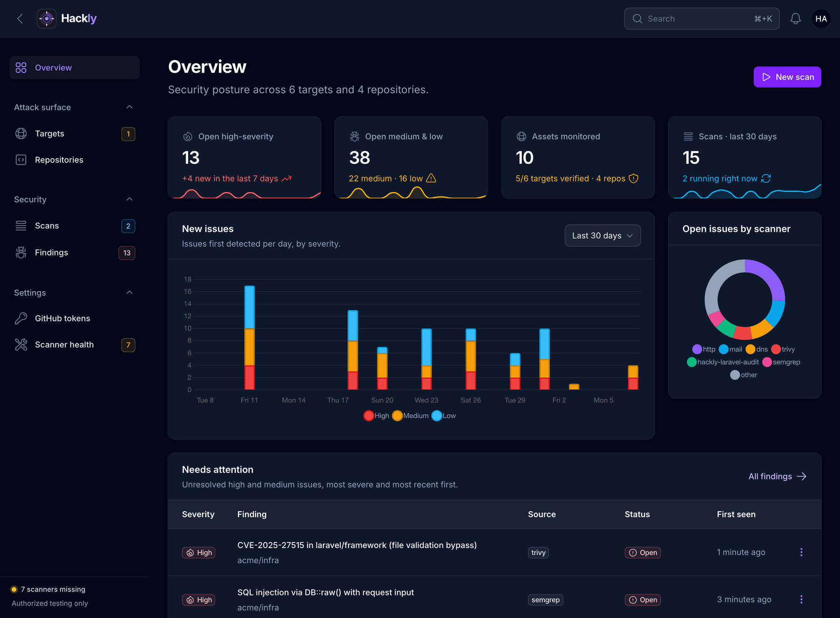Screen dimensions: 840x618
Task: Click the Severity column header
Action: coord(198,514)
